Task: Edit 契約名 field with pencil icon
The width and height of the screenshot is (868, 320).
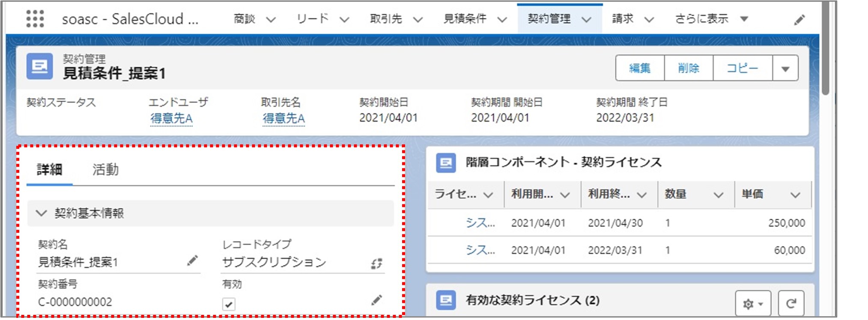Action: [x=192, y=260]
